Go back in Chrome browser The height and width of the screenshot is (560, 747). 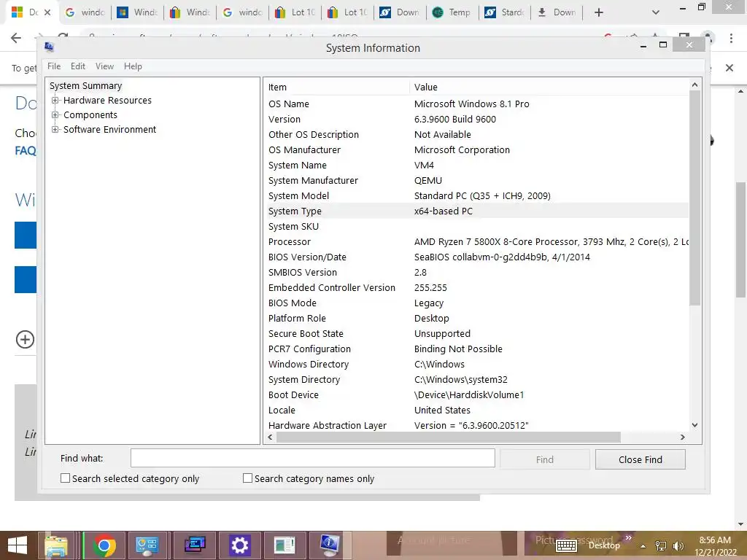coord(16,38)
